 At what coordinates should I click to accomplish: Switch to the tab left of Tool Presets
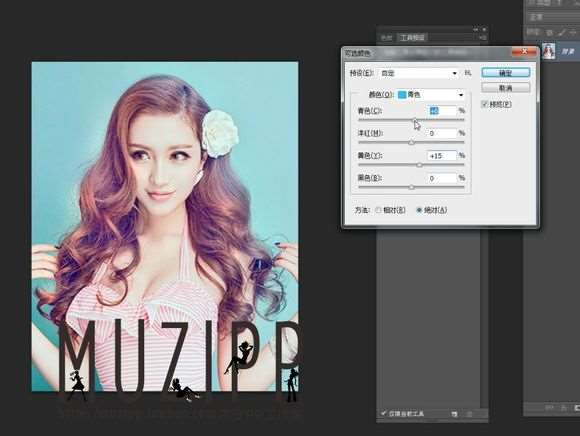387,37
